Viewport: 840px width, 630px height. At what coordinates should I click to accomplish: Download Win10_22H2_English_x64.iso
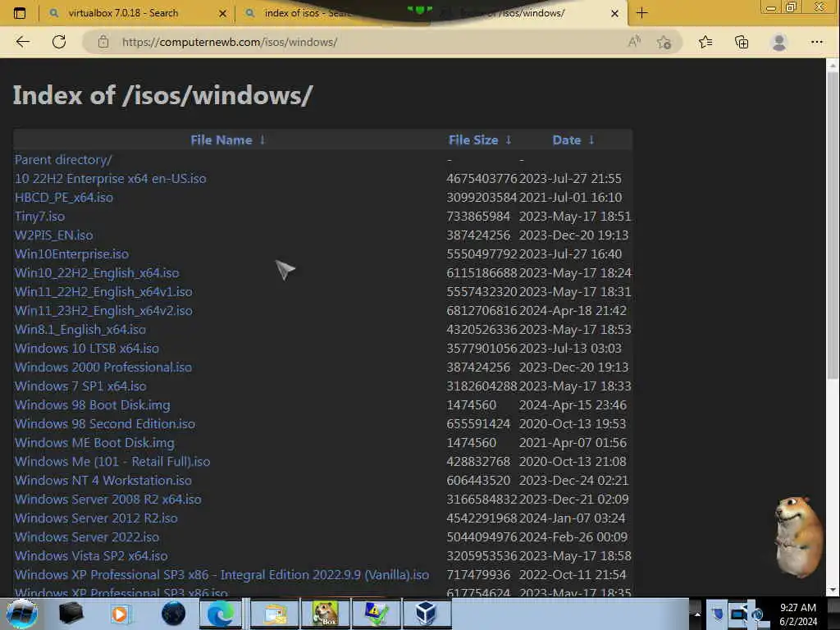click(97, 272)
